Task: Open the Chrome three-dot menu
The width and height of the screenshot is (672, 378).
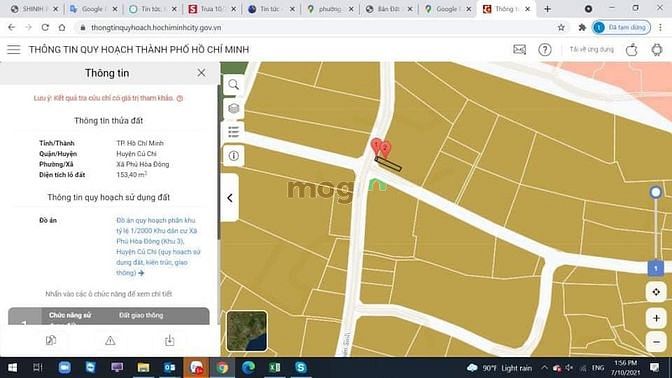Action: pyautogui.click(x=660, y=27)
